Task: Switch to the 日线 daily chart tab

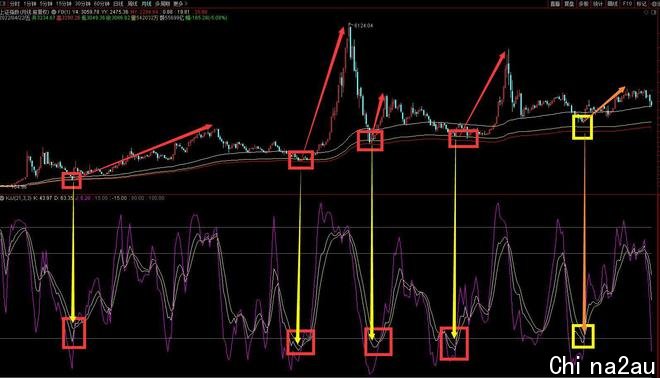Action: (118, 3)
